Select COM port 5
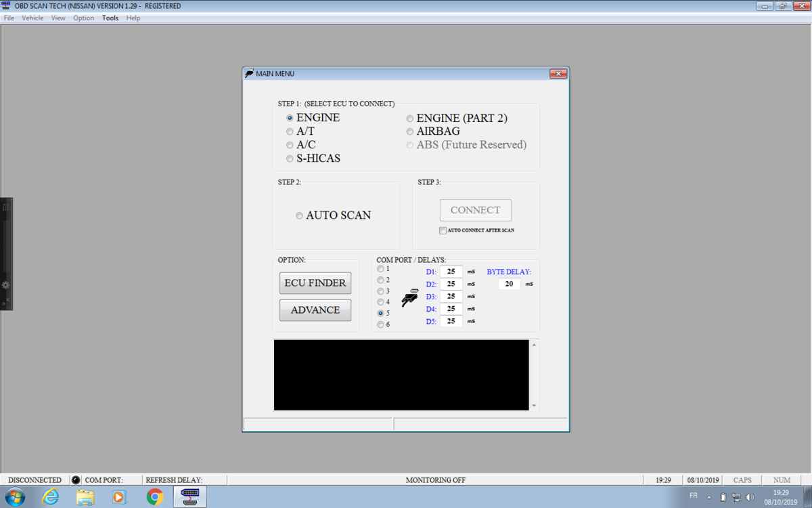Image resolution: width=812 pixels, height=508 pixels. 380,314
